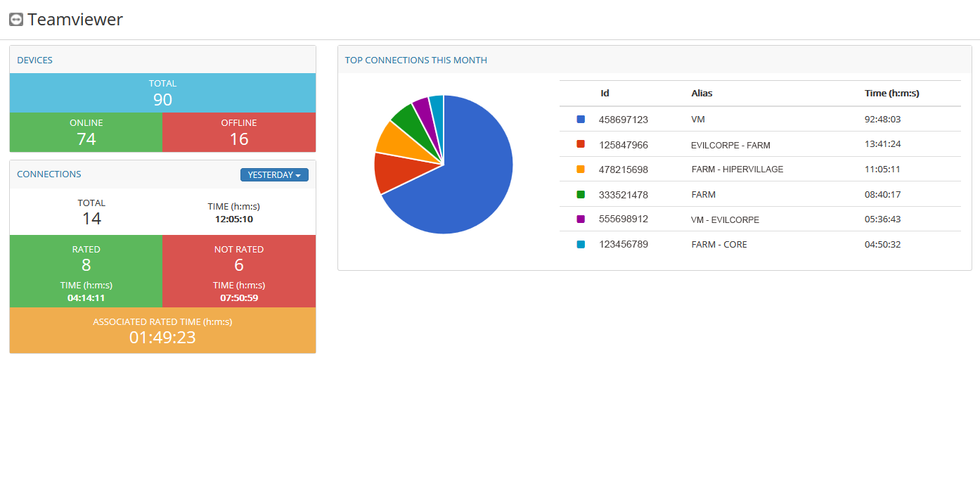
Task: Click the time value 05:36:43
Action: 882,219
